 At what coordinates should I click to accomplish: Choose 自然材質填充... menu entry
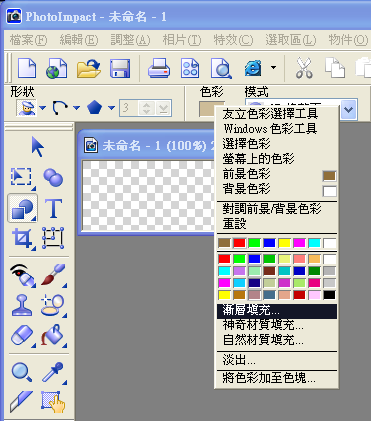(x=277, y=340)
